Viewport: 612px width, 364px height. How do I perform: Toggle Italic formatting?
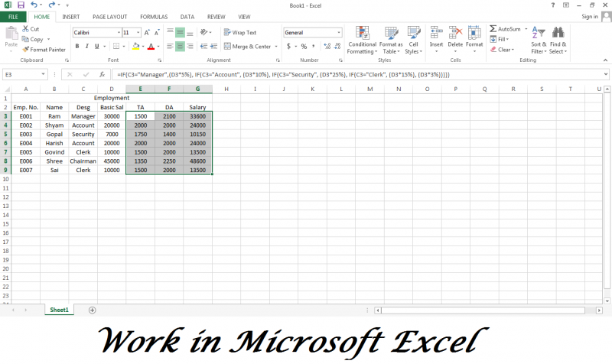click(86, 46)
